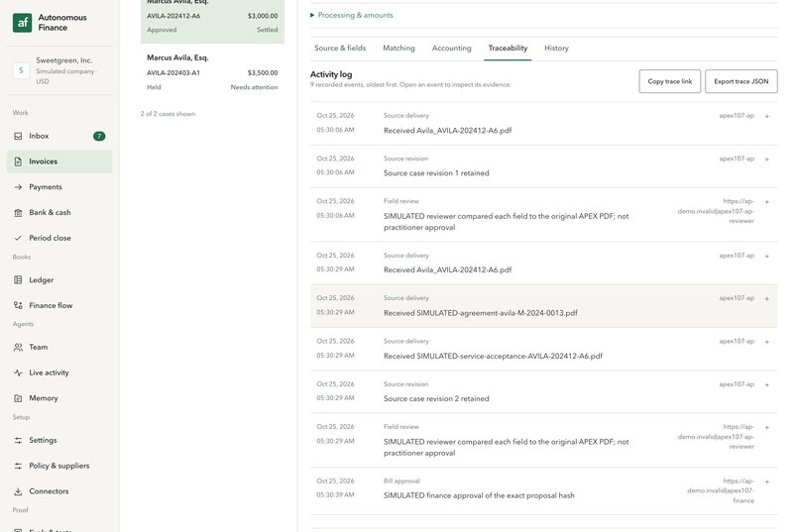
Task: Expand the 05:30:29 Field review event
Action: (767, 428)
